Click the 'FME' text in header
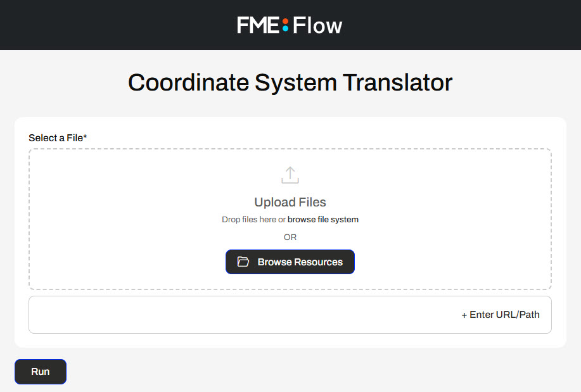 259,25
